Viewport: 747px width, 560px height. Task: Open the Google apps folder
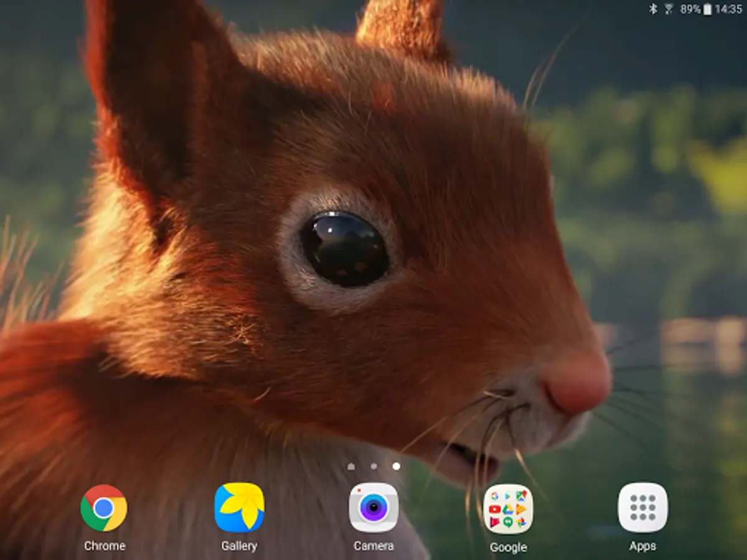[x=508, y=509]
